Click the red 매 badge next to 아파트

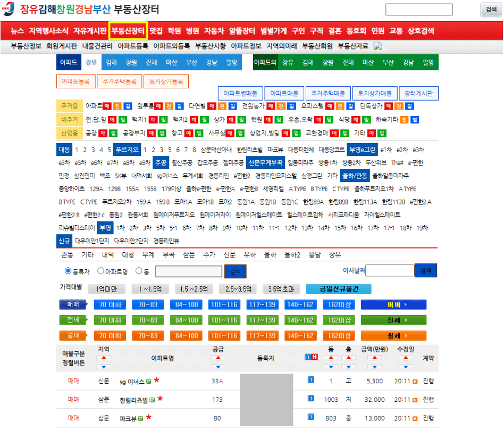coord(107,106)
